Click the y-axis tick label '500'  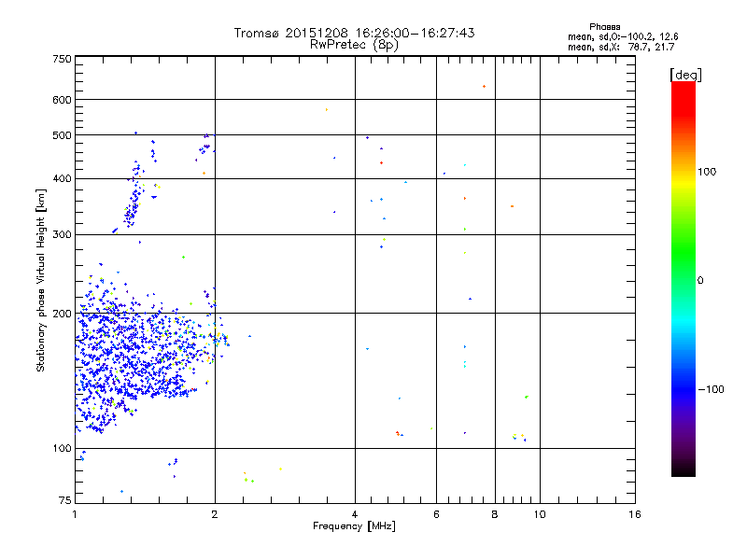[x=62, y=135]
